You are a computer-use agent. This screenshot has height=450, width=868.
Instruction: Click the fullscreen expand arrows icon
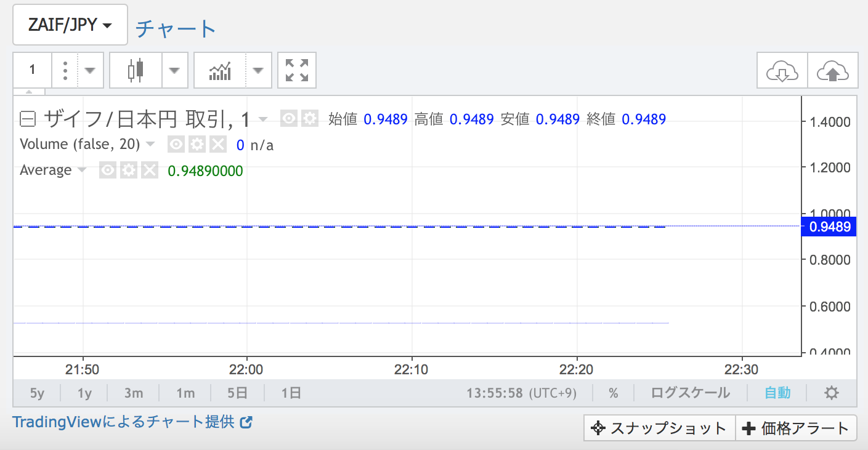[297, 70]
